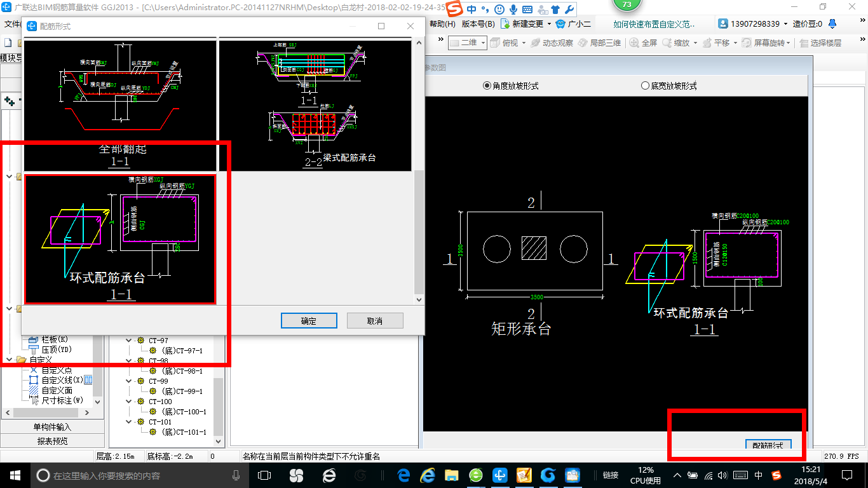Screen dimensions: 868x488
Task: Open the 帮助(H) menu
Action: click(443, 24)
